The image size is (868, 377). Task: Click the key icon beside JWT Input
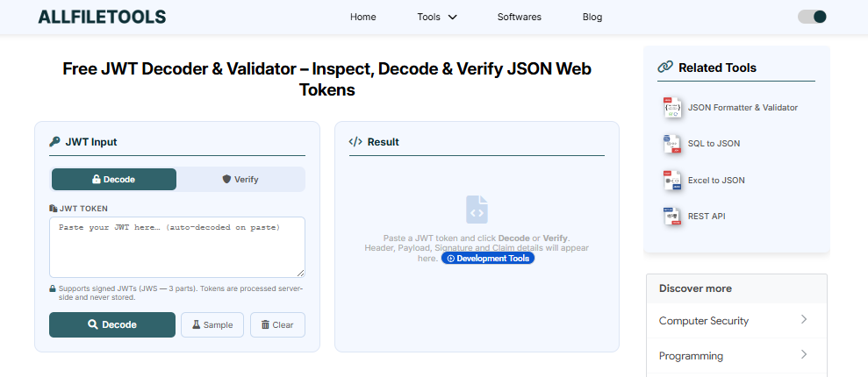54,142
